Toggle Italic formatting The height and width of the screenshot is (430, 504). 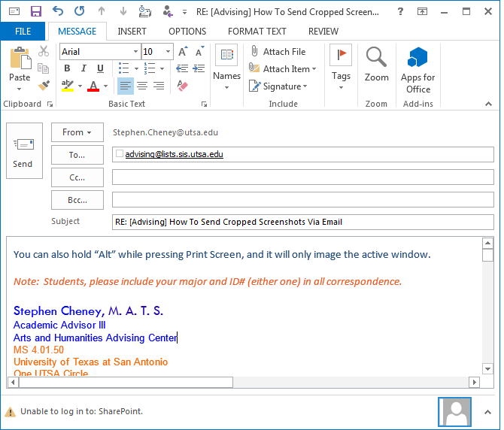coord(83,69)
